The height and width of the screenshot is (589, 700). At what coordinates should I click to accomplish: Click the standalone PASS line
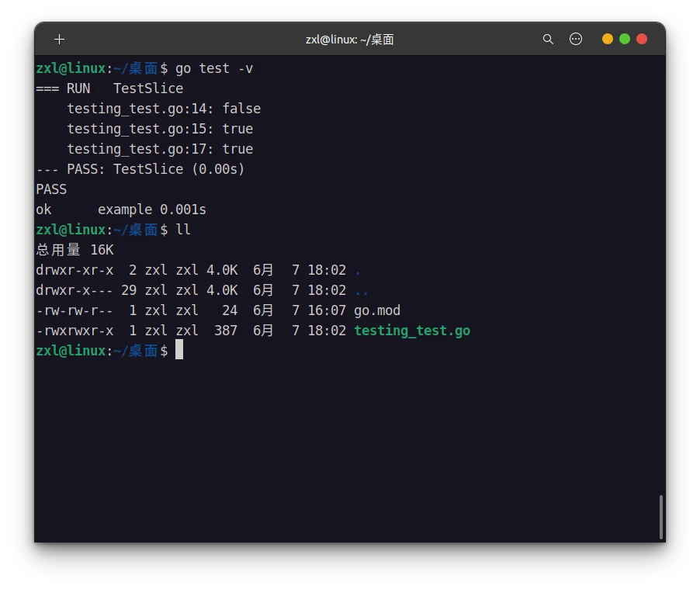(51, 189)
